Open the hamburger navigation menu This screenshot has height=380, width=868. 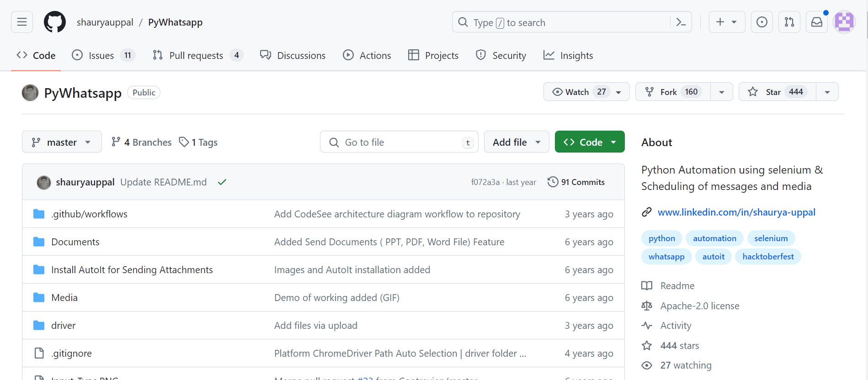(22, 22)
